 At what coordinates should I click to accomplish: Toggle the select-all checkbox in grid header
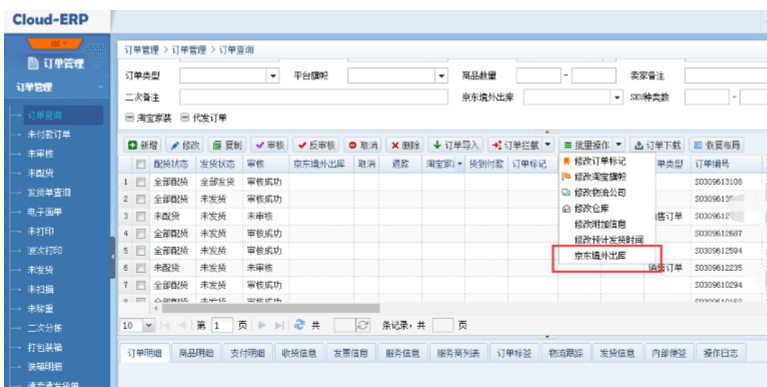141,164
